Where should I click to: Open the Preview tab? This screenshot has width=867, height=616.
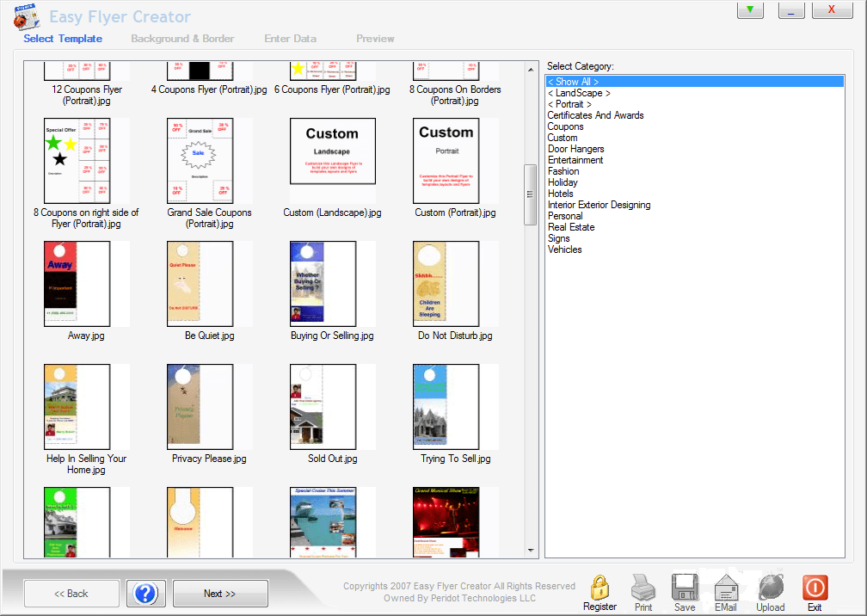click(375, 39)
